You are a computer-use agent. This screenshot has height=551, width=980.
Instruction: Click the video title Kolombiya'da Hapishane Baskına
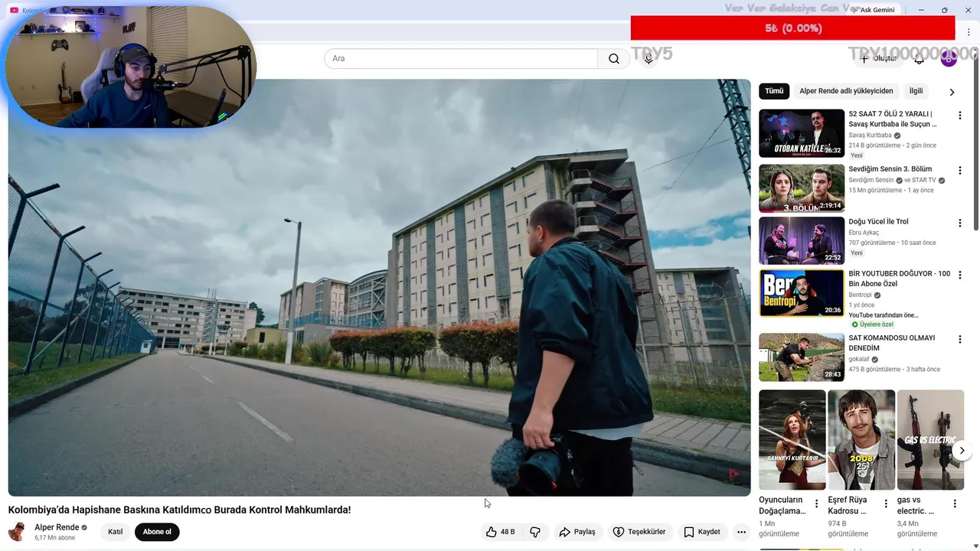click(x=179, y=510)
